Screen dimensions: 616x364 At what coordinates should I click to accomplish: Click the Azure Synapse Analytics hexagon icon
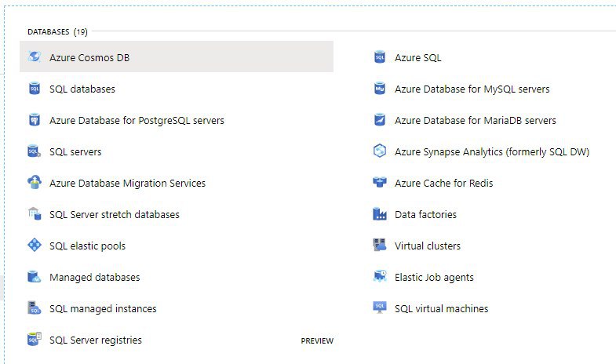point(380,151)
